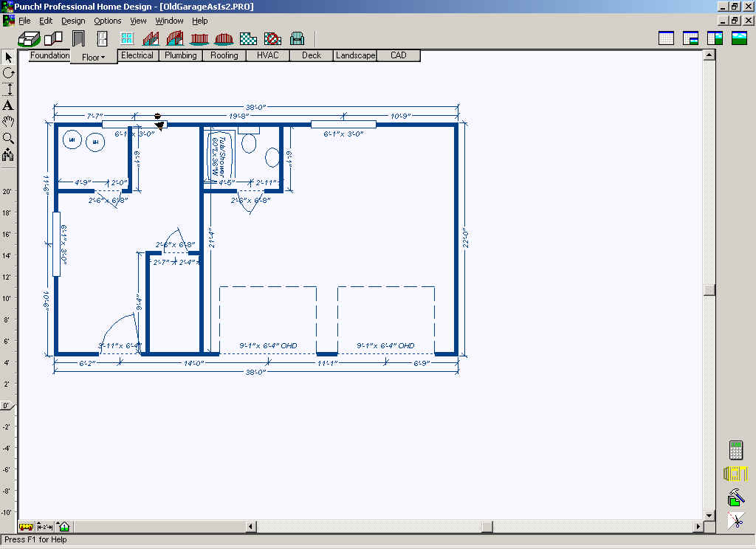Screen dimensions: 756x549
Task: Click the 14'-0" bottom dimension label
Action: click(x=194, y=363)
